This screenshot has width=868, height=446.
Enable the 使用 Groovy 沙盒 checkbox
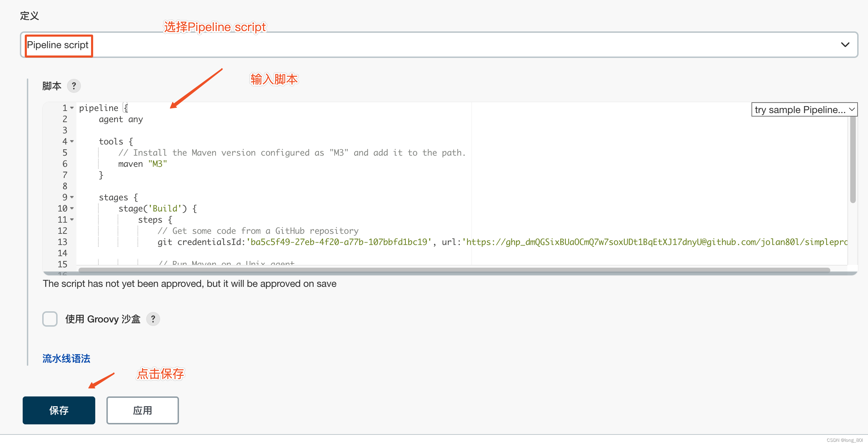pyautogui.click(x=50, y=319)
